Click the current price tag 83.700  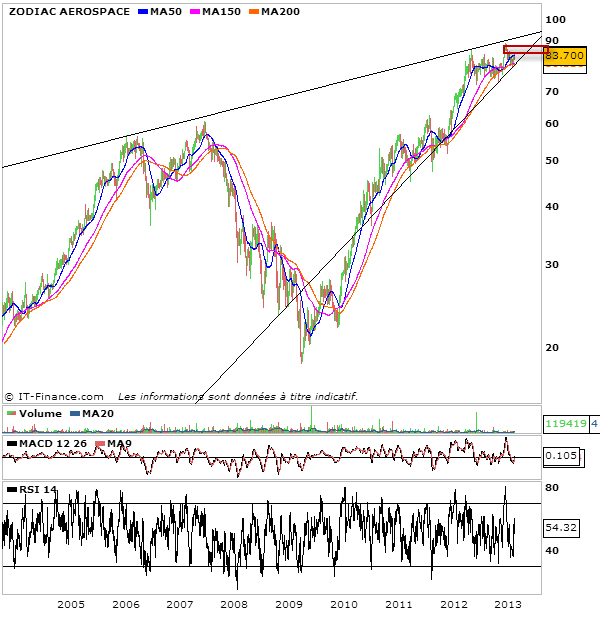(564, 56)
